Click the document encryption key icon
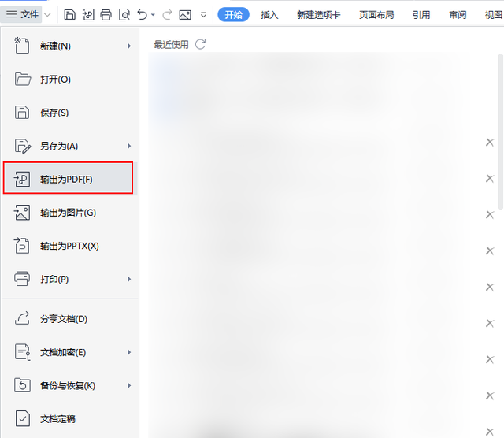504x438 pixels. pyautogui.click(x=23, y=352)
